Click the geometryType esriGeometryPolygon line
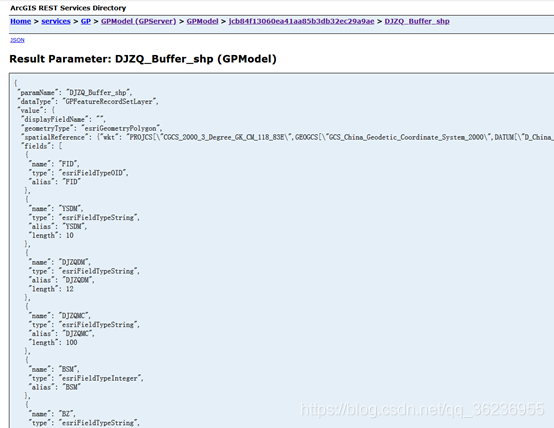The image size is (554, 428). coord(92,128)
